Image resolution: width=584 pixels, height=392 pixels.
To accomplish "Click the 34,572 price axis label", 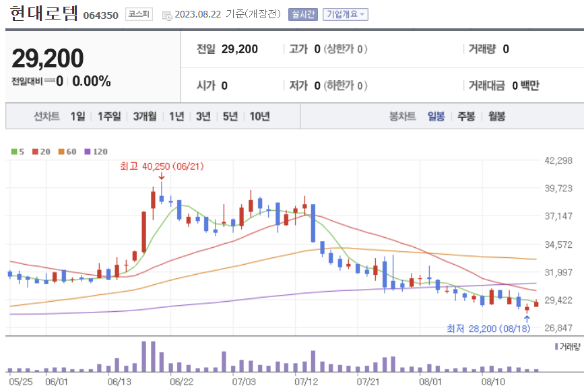I will coord(558,244).
